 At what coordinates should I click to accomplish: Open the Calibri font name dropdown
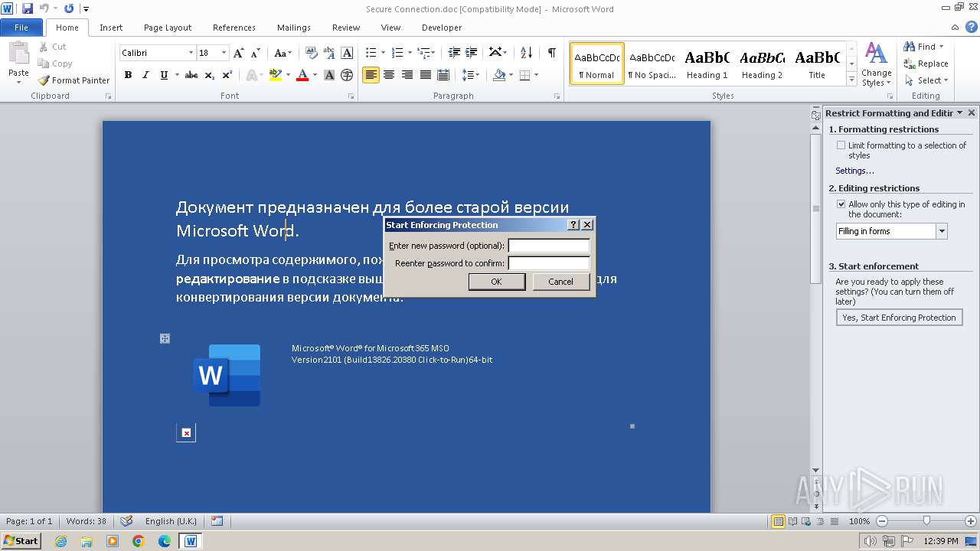point(191,53)
